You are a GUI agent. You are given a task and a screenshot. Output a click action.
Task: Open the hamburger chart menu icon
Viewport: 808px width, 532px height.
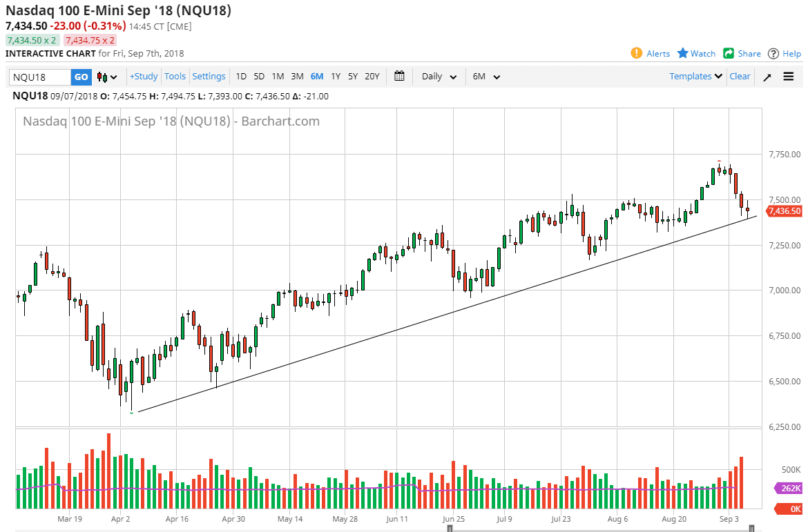pyautogui.click(x=788, y=77)
